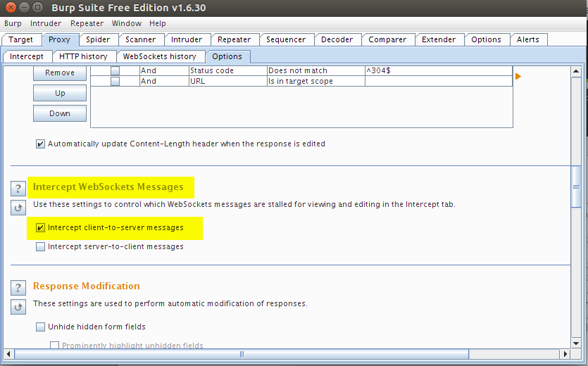Click the Down button
Image resolution: width=588 pixels, height=366 pixels.
click(x=60, y=113)
